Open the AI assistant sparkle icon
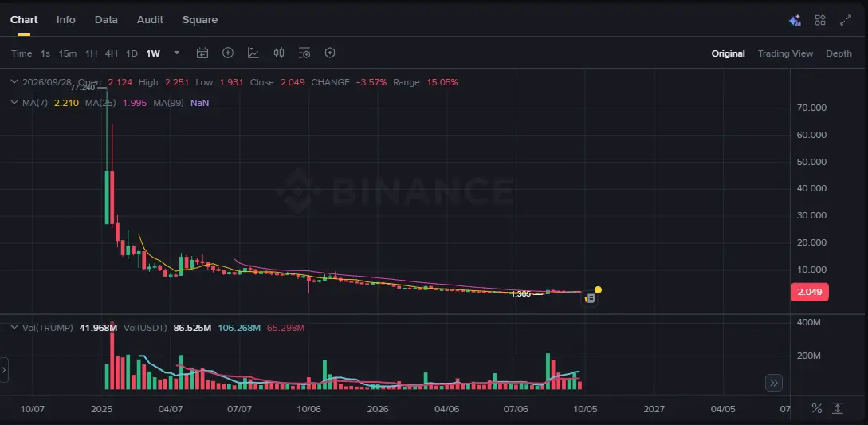 [795, 21]
